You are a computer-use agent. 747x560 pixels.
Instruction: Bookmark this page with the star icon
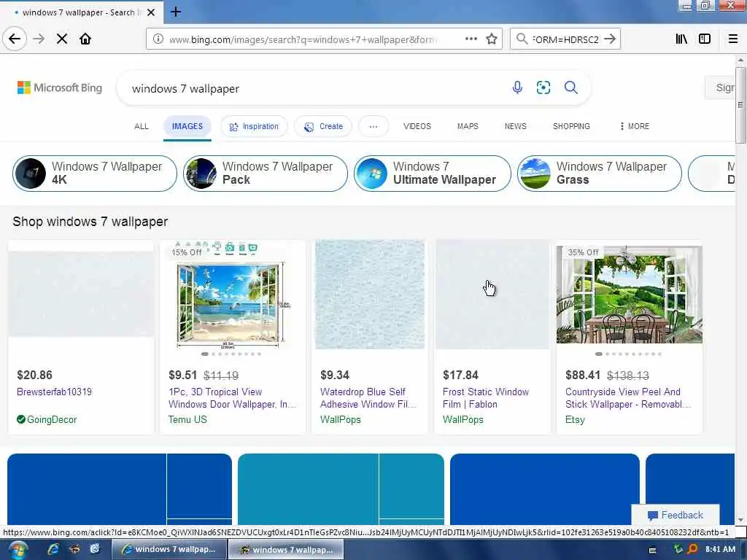(492, 39)
